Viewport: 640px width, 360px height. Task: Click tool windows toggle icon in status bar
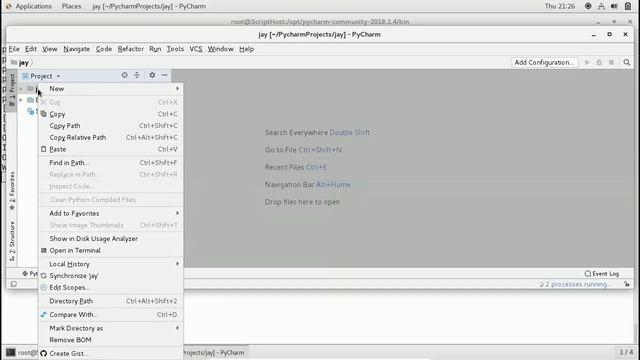click(x=13, y=284)
